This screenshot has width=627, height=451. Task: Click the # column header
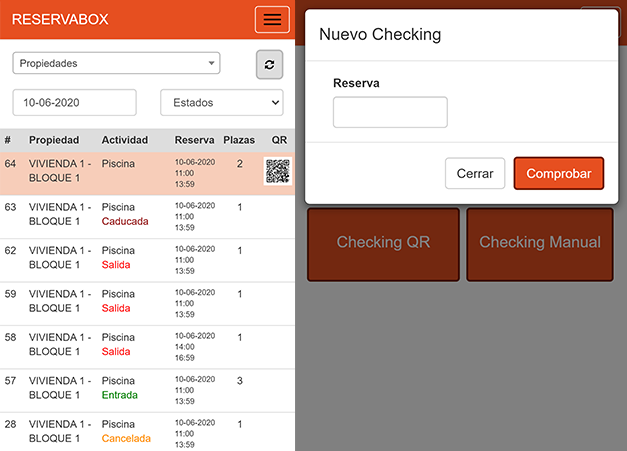pyautogui.click(x=8, y=140)
